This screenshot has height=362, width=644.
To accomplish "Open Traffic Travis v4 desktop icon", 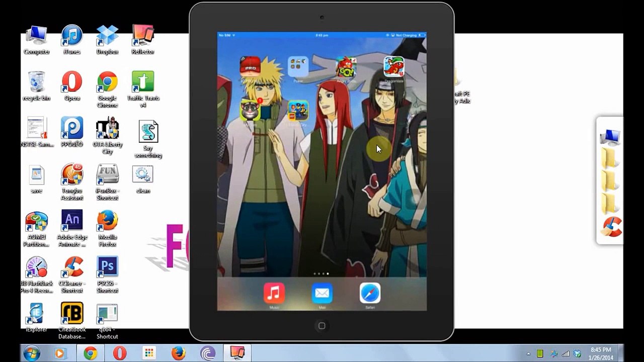I will [x=143, y=89].
